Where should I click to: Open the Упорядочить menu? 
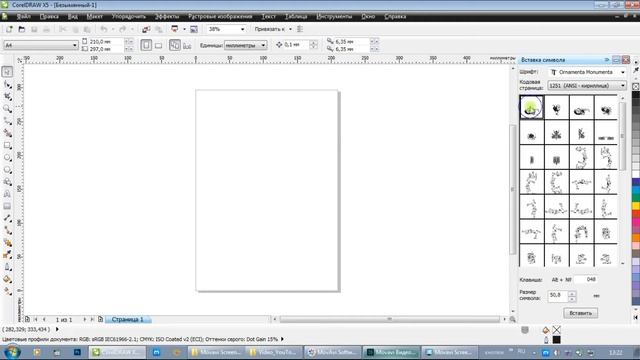tap(129, 16)
